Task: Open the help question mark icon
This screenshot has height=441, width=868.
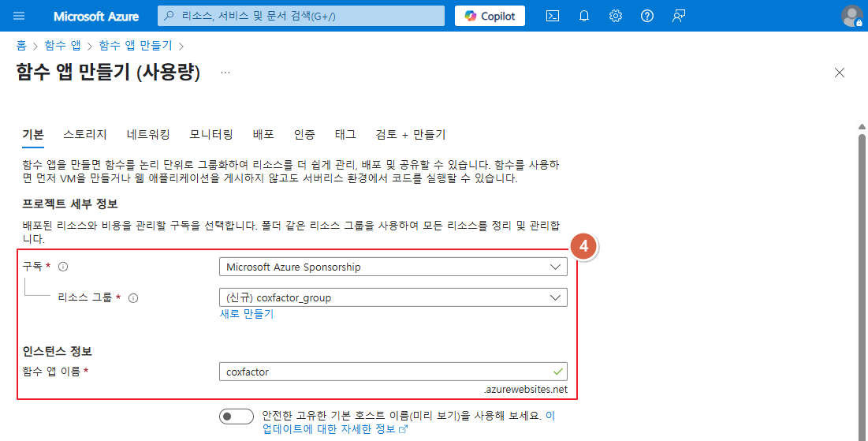Action: (647, 16)
